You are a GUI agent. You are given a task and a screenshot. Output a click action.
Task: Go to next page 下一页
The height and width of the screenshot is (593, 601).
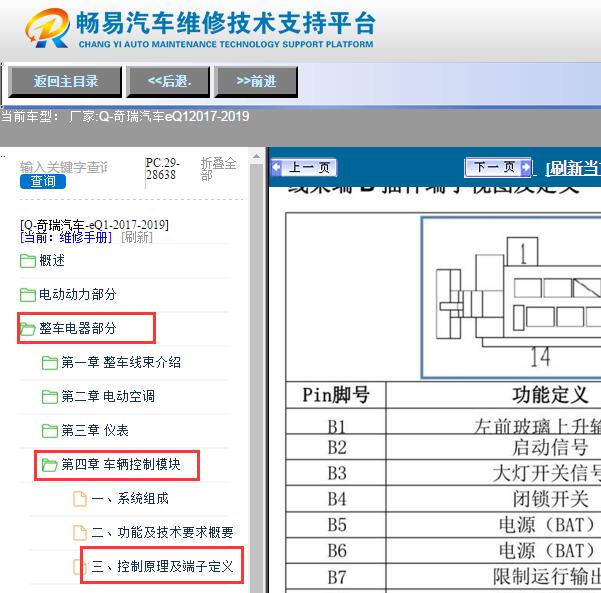[498, 167]
